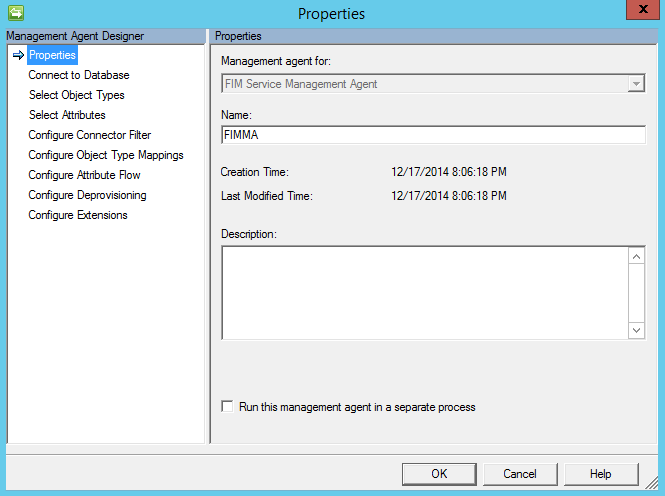665x496 pixels.
Task: Open Configure Connector Filter
Action: click(89, 135)
